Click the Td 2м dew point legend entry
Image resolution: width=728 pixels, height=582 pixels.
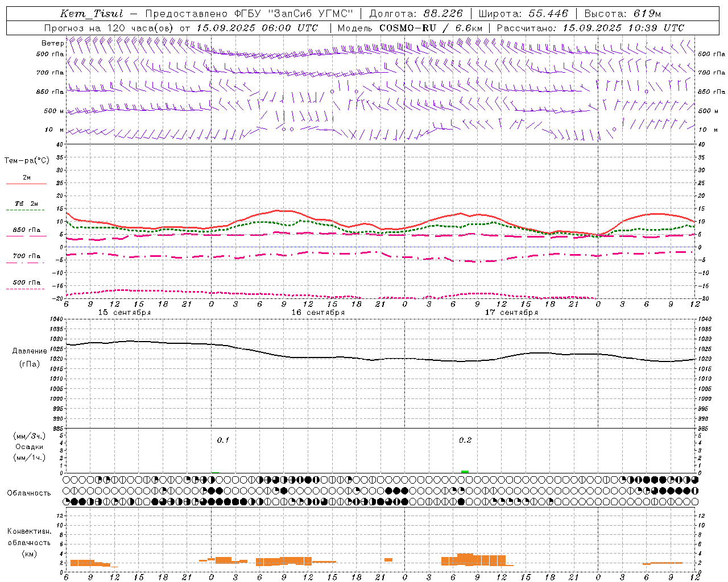[x=26, y=203]
